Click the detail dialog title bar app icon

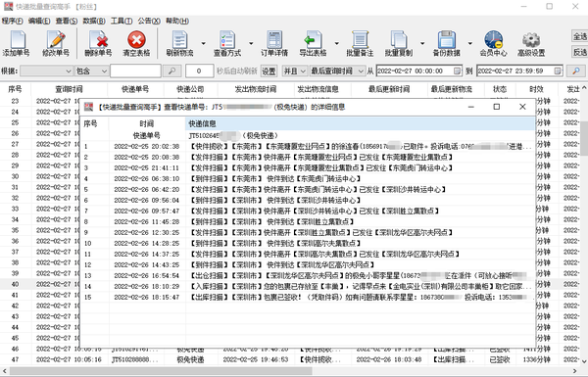click(88, 107)
